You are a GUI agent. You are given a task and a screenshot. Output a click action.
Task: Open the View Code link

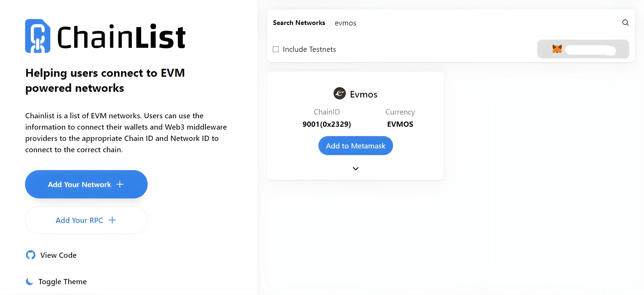coord(58,255)
